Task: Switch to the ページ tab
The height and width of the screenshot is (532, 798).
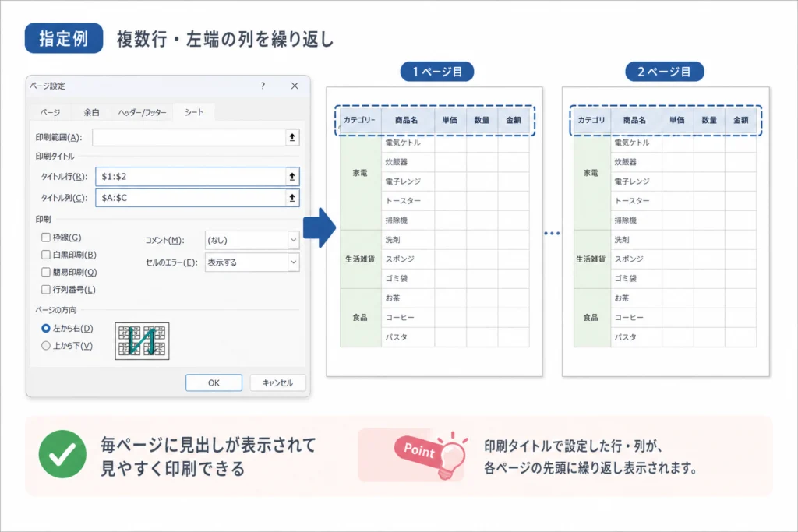Action: tap(50, 112)
